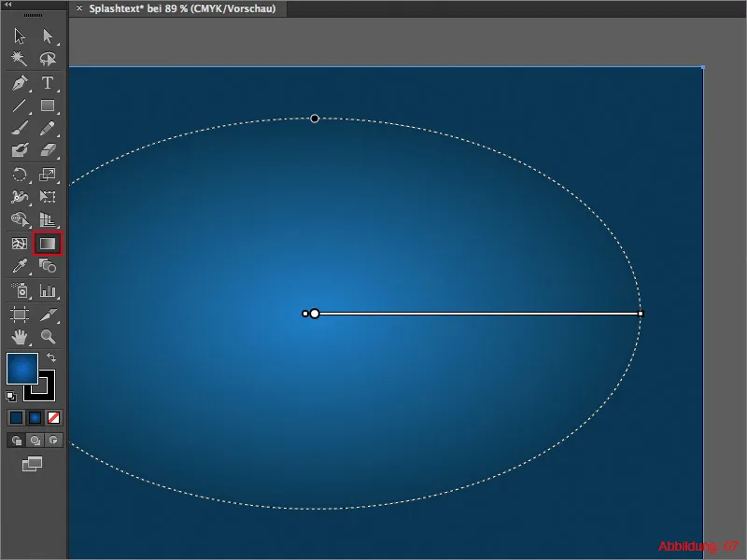Switch to the Splashtext* document tab

click(x=182, y=8)
